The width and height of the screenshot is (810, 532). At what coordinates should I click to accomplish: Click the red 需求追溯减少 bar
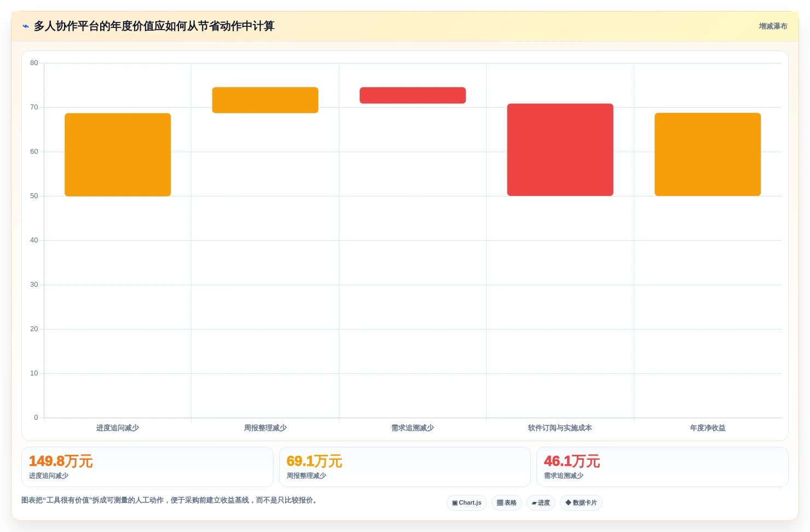point(413,95)
